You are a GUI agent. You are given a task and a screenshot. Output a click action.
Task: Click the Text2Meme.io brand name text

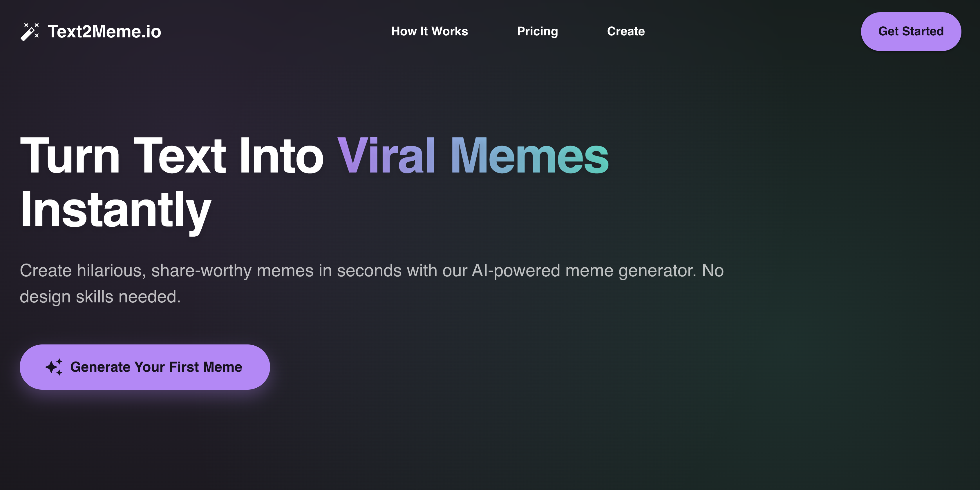pyautogui.click(x=104, y=32)
